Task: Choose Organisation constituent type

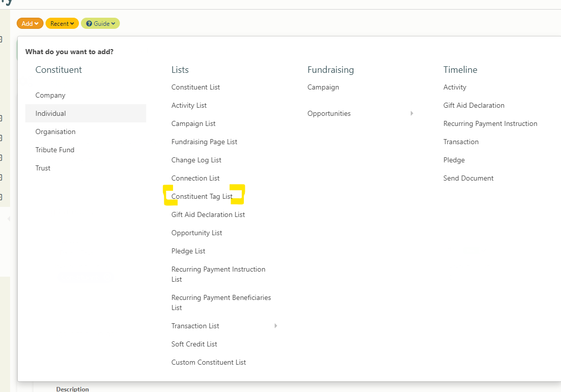Action: click(56, 132)
